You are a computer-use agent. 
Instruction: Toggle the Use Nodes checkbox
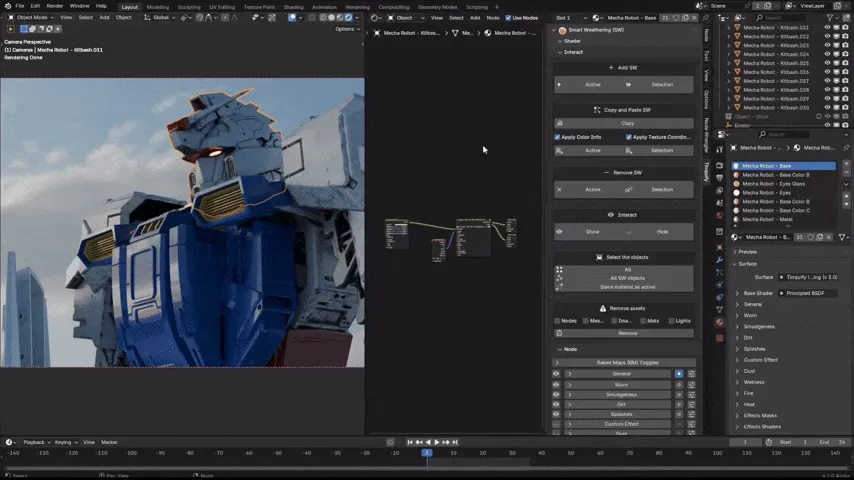click(508, 17)
